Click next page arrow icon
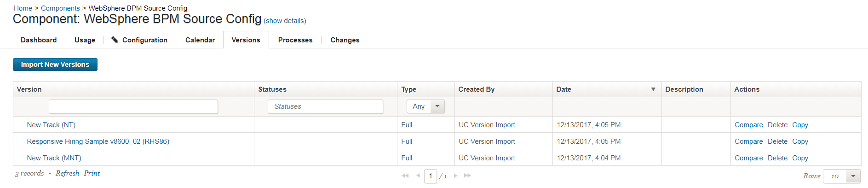The image size is (868, 188). tap(455, 176)
